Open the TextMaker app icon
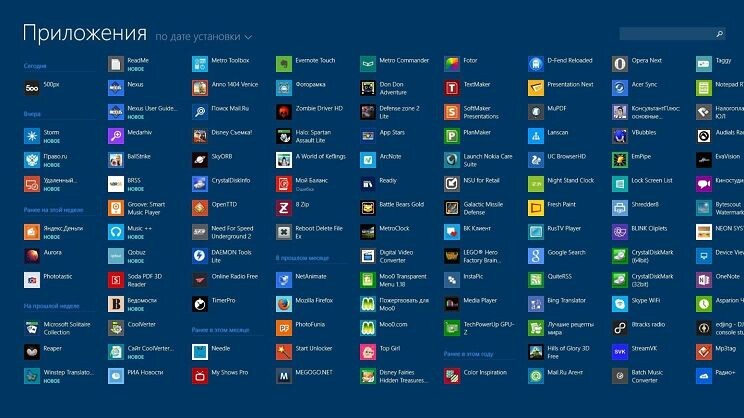The image size is (744, 418). click(x=452, y=88)
